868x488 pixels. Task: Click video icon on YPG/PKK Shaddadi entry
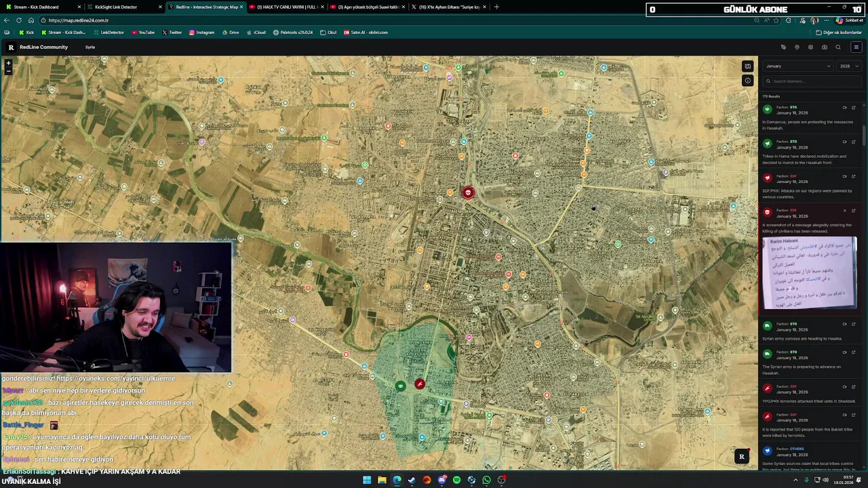click(x=844, y=387)
